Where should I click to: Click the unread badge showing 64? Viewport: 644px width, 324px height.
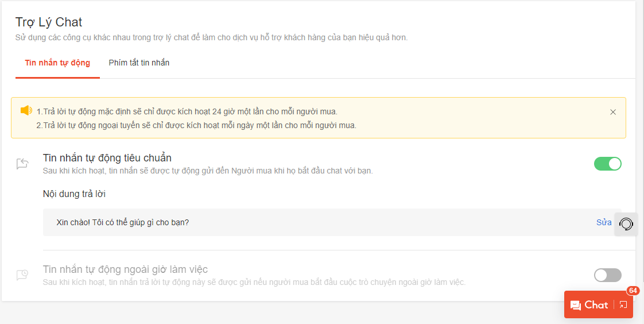633,291
